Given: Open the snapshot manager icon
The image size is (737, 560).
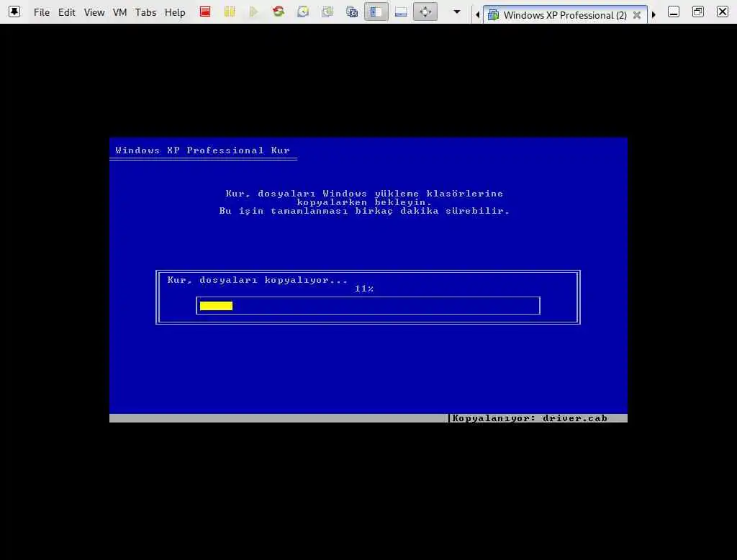Looking at the screenshot, I should point(351,12).
